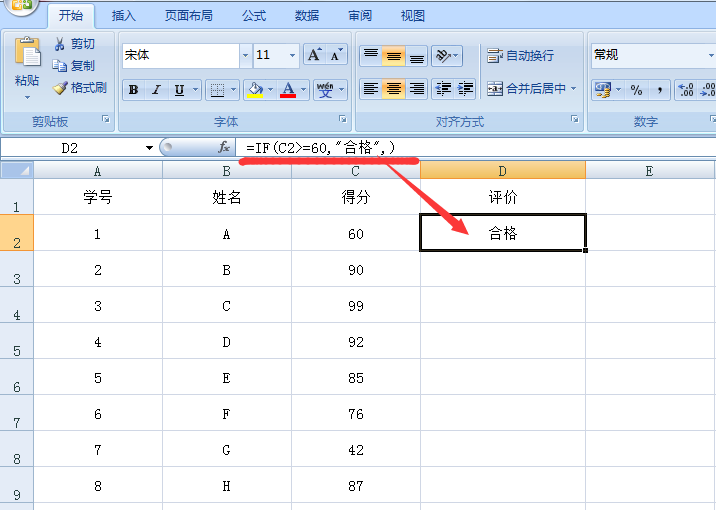This screenshot has width=716, height=510.
Task: Toggle Bold formatting
Action: point(134,90)
